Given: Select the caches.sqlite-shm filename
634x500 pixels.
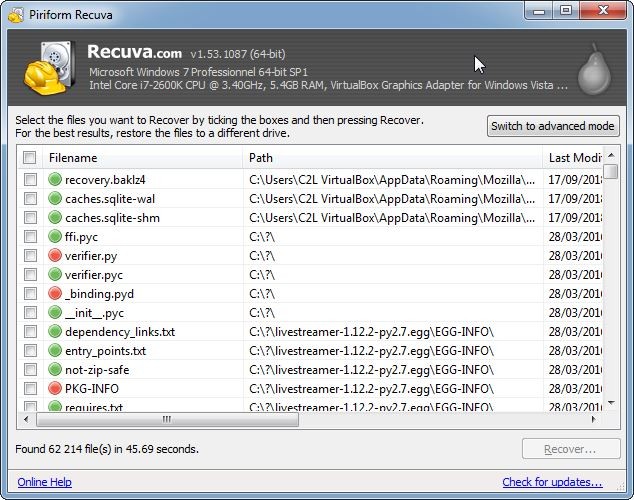Looking at the screenshot, I should coord(112,218).
